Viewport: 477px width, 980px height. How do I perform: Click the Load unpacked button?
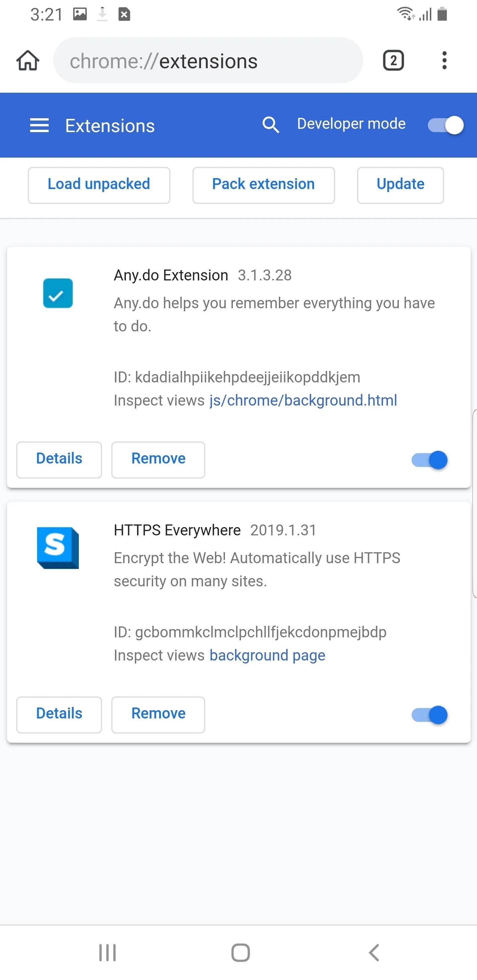[x=99, y=185]
